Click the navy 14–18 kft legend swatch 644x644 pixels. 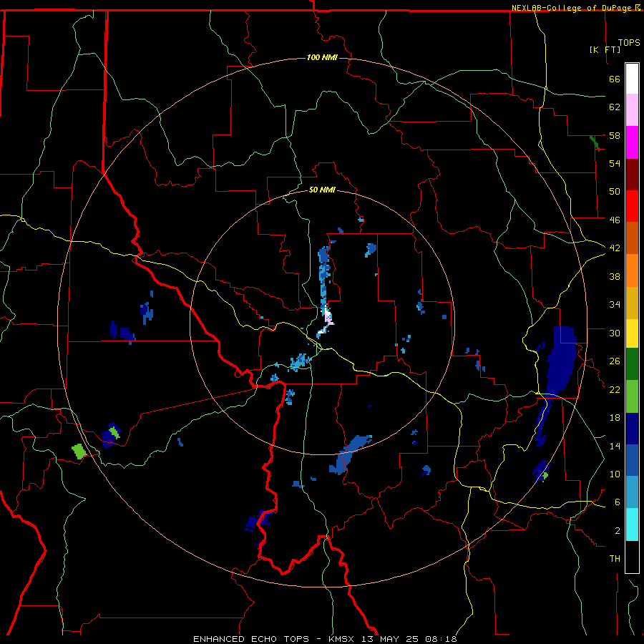[x=632, y=429]
